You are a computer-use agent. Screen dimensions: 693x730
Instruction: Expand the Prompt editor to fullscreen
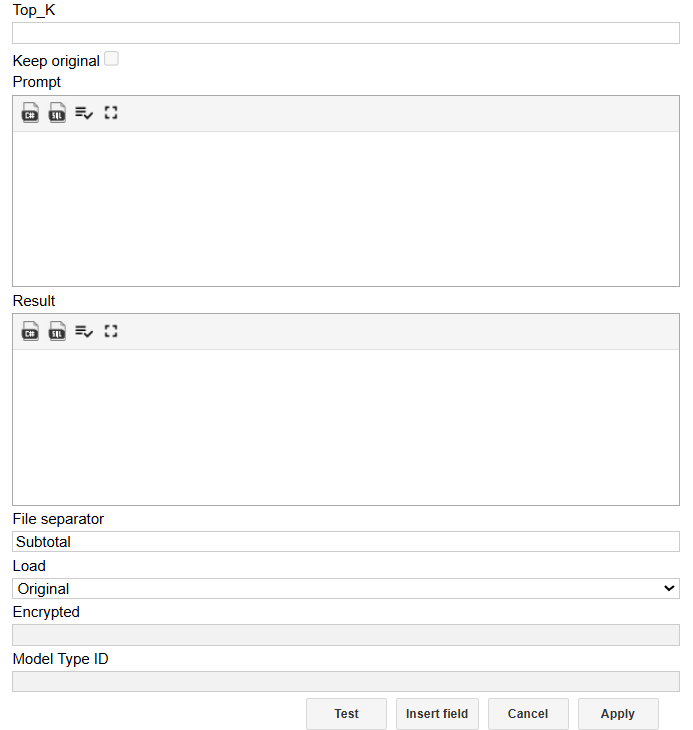pyautogui.click(x=111, y=113)
